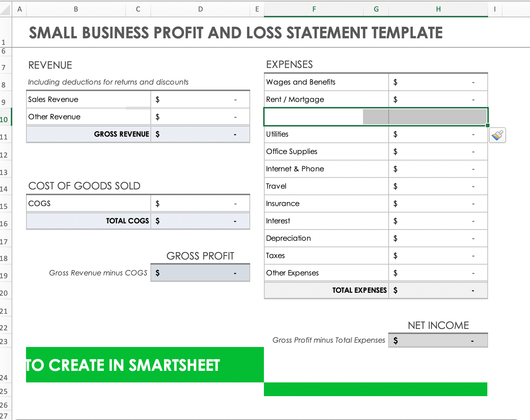
Task: Select the Other Revenue amount cell
Action: point(200,117)
